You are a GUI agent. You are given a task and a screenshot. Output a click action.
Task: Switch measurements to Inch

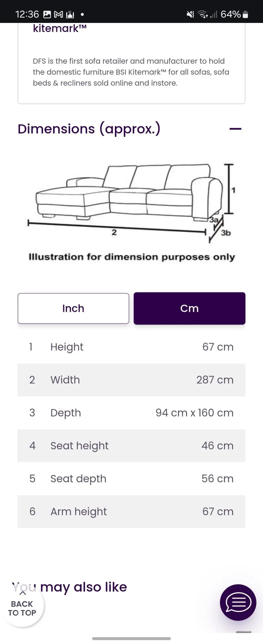coord(73,308)
